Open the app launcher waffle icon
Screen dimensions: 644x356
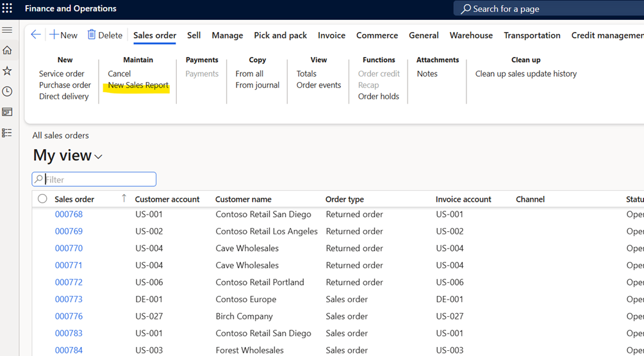(7, 9)
